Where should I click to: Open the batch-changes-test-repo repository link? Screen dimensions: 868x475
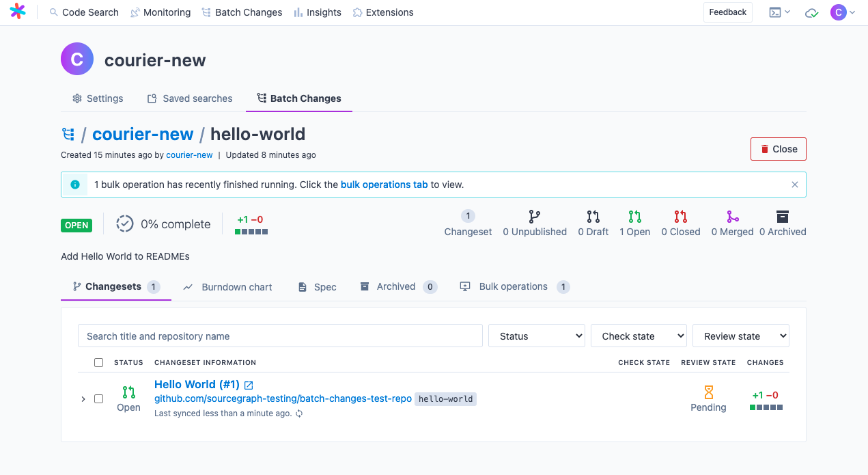pos(283,398)
